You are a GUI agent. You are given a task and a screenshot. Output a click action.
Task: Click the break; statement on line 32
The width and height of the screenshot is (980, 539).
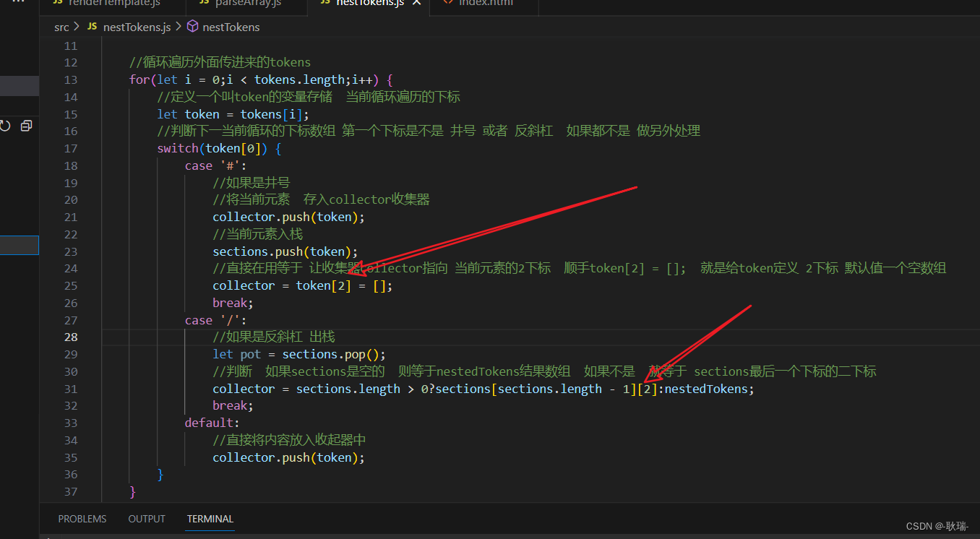click(233, 406)
